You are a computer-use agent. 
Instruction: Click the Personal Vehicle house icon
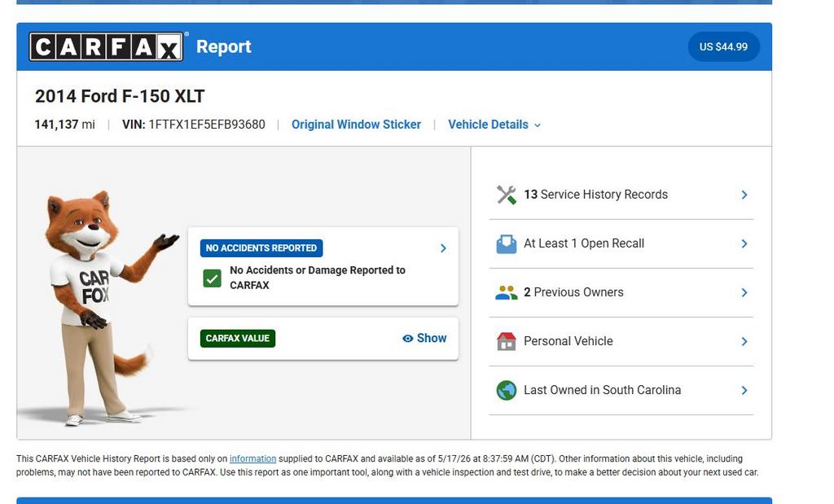[x=507, y=341]
